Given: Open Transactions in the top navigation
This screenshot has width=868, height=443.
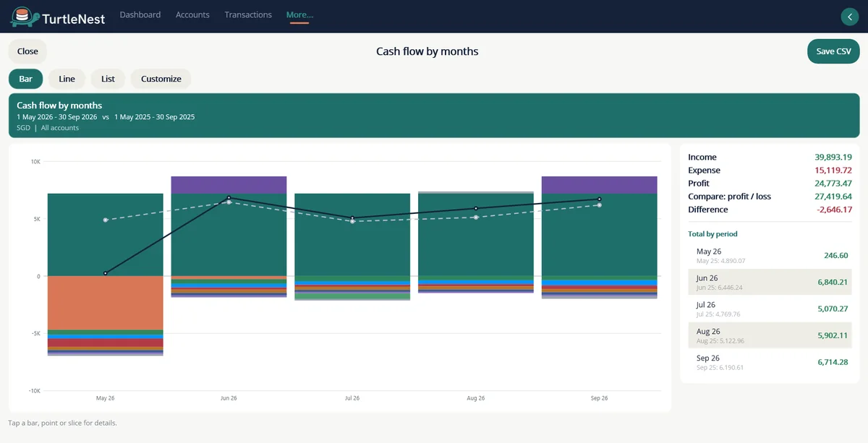Looking at the screenshot, I should 248,14.
